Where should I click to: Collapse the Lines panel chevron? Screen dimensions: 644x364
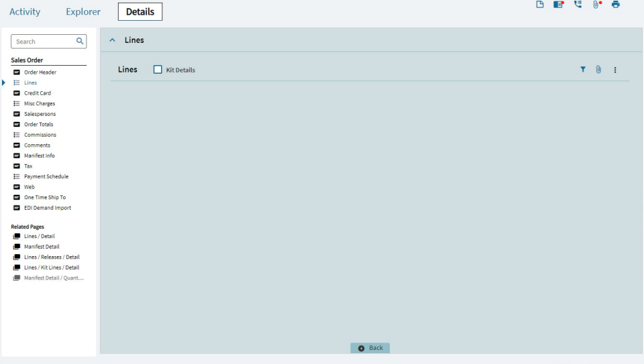(112, 40)
